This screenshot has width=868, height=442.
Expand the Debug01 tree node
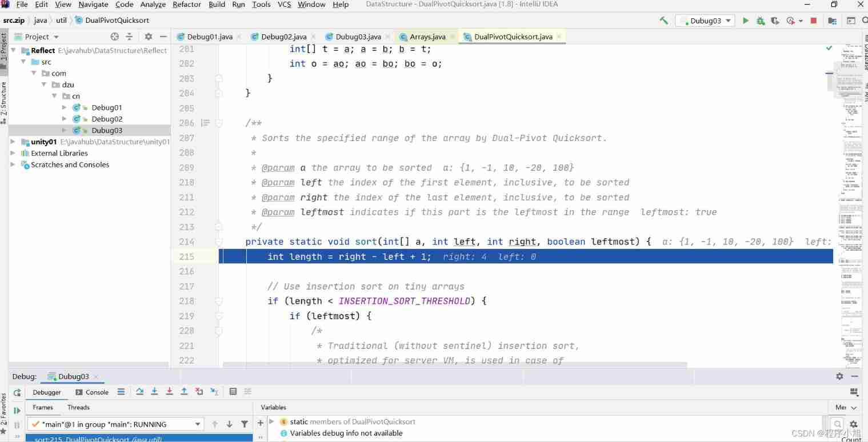coord(64,107)
